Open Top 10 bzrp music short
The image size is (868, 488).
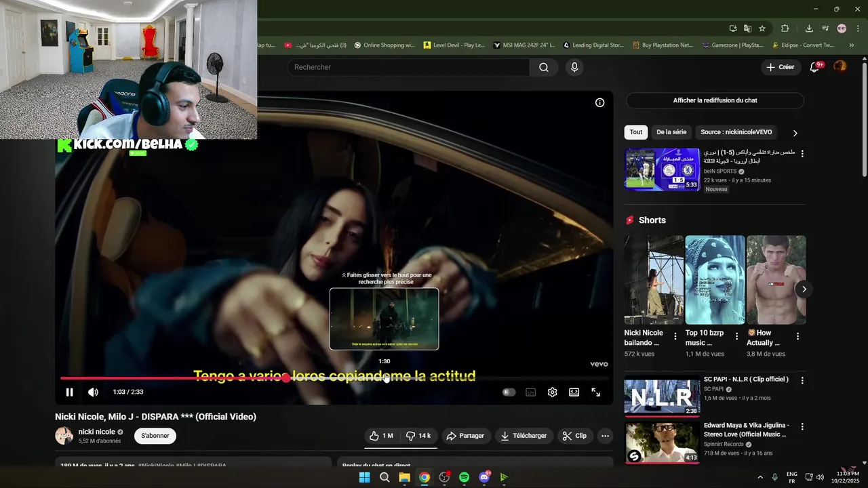pyautogui.click(x=715, y=280)
